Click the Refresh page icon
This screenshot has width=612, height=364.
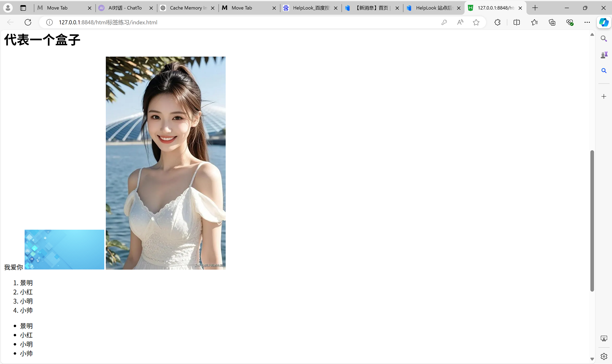(x=28, y=22)
